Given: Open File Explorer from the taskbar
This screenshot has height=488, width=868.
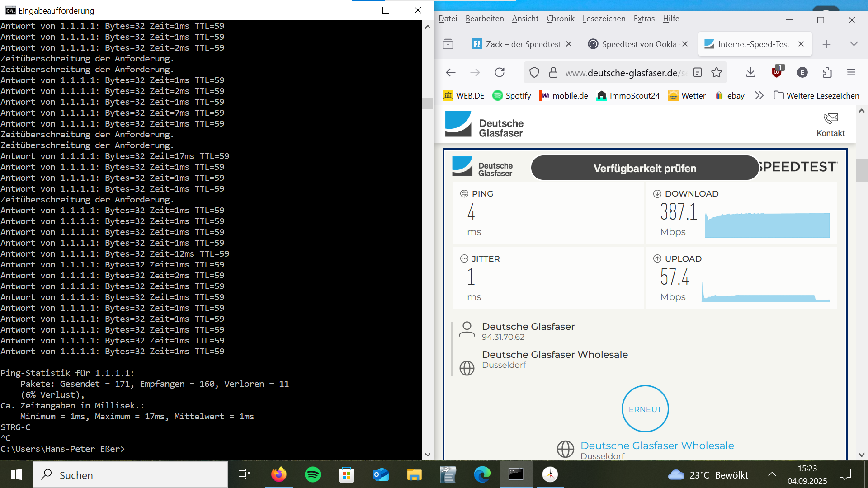Looking at the screenshot, I should coord(415,474).
